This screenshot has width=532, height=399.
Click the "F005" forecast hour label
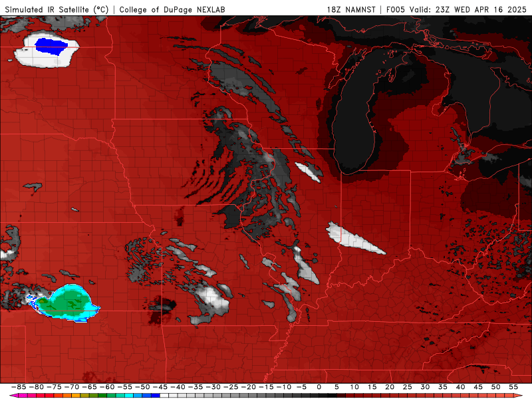(x=396, y=9)
